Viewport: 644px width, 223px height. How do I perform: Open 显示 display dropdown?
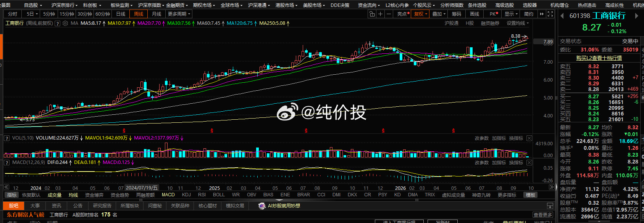pyautogui.click(x=511, y=14)
